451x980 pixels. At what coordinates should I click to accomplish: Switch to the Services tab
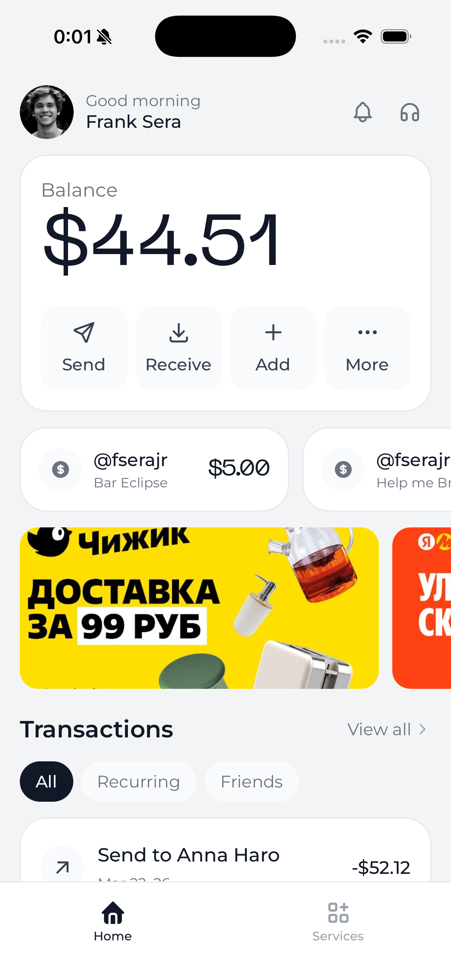tap(338, 921)
